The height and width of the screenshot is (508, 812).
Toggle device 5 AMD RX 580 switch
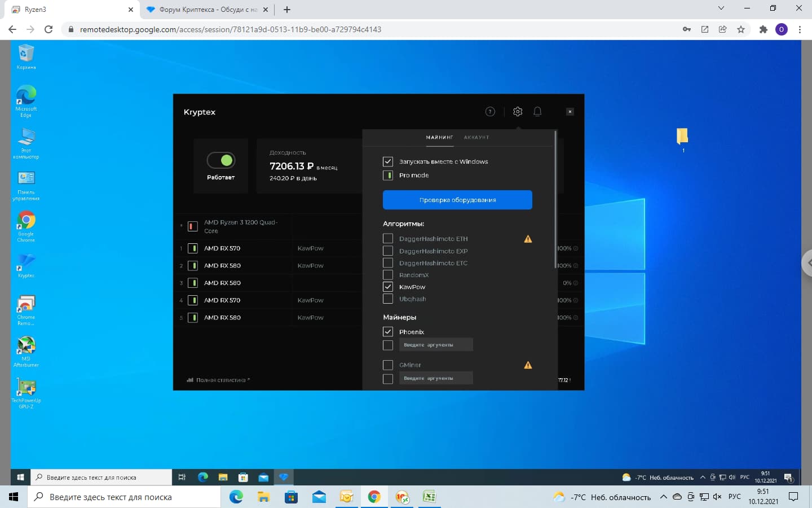(x=192, y=318)
